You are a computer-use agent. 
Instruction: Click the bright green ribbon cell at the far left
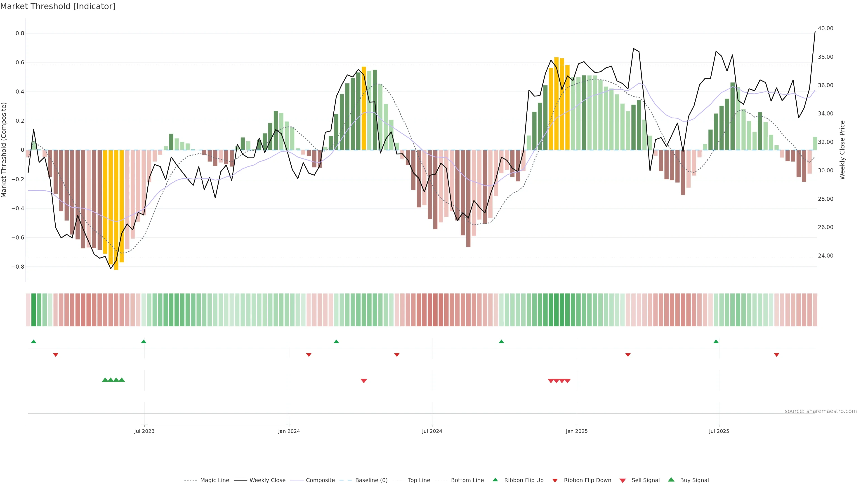click(33, 310)
